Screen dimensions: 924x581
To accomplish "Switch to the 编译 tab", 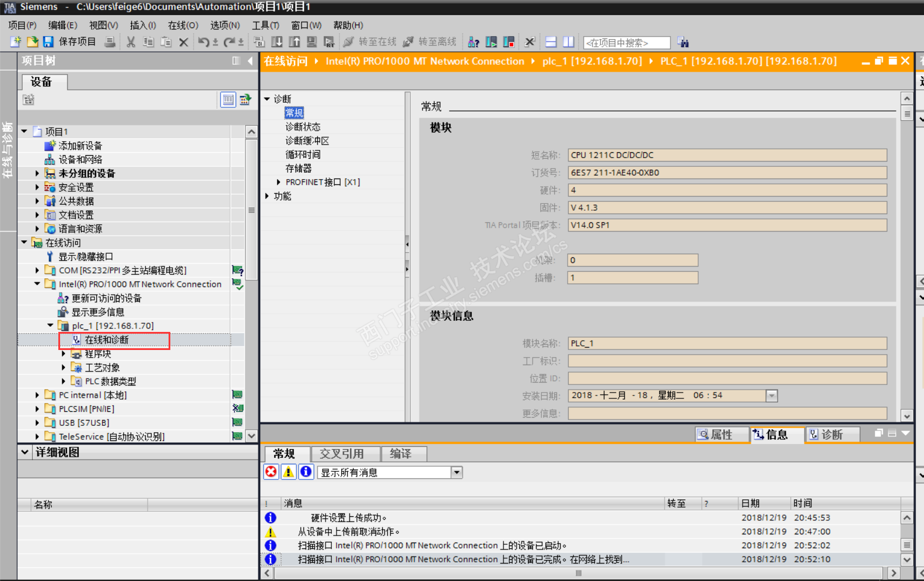I will pyautogui.click(x=404, y=454).
